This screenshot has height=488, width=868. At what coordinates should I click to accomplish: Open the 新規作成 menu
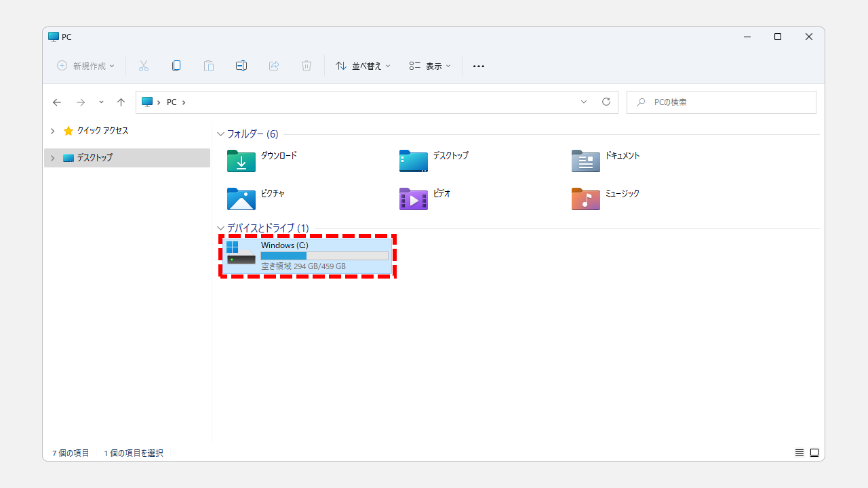[85, 66]
